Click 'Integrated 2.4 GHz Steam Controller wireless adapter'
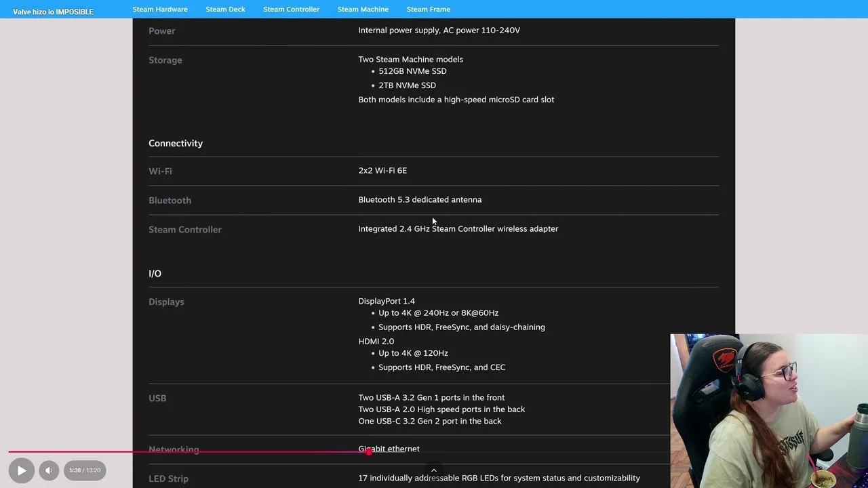 tap(458, 229)
